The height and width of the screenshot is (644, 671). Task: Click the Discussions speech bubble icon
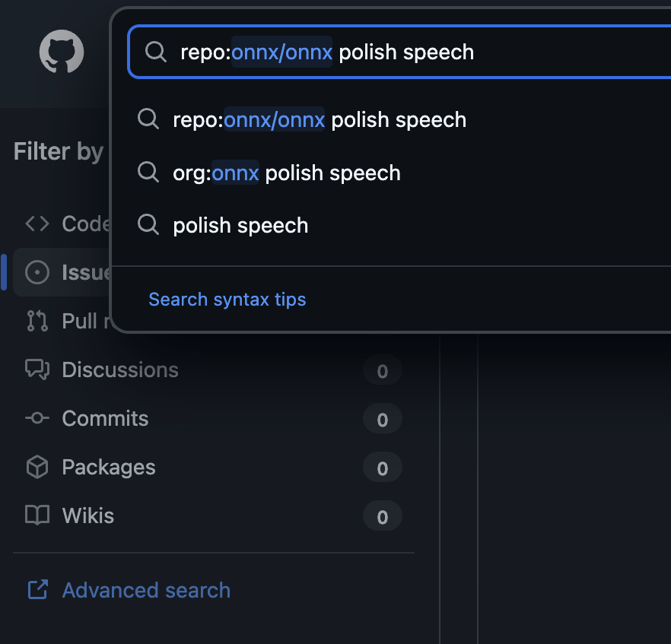pyautogui.click(x=37, y=370)
